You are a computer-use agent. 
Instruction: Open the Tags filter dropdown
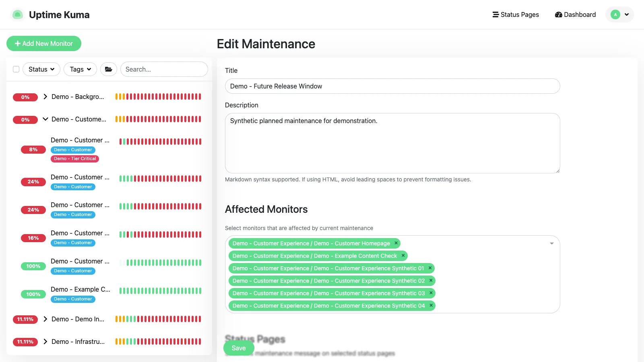point(80,69)
